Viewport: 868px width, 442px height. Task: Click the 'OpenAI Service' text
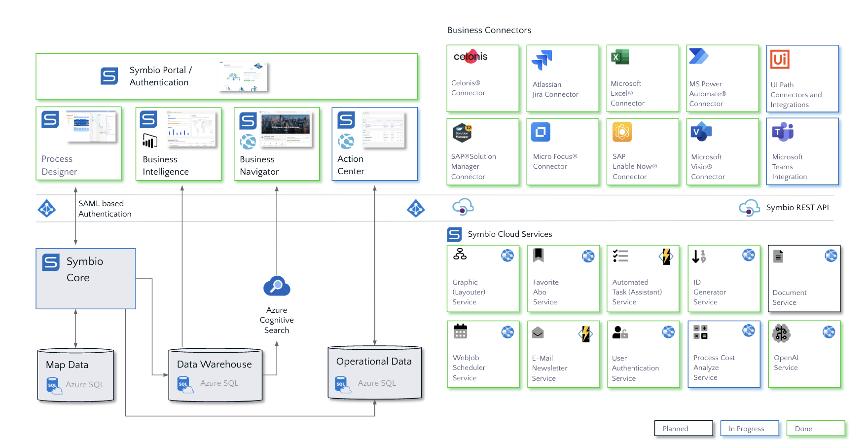(786, 363)
